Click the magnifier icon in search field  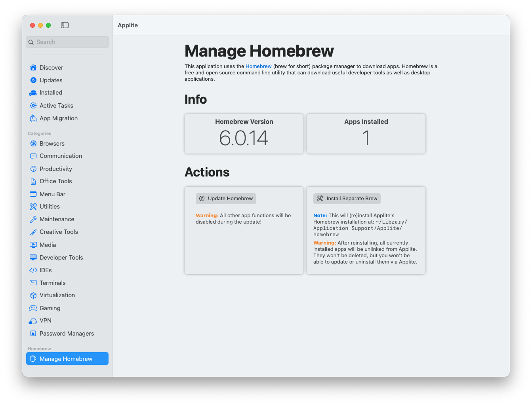31,42
